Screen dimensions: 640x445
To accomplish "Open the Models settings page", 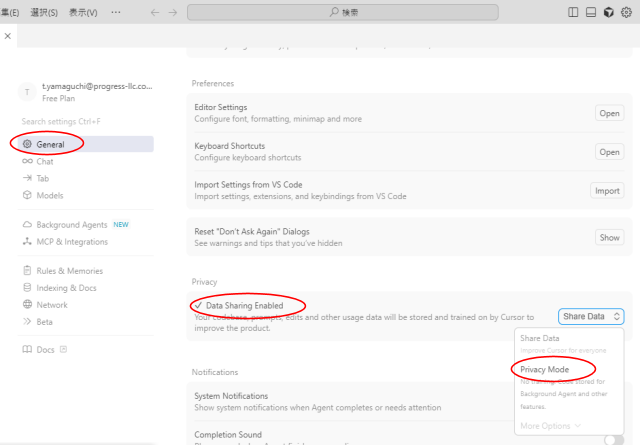I will click(49, 195).
